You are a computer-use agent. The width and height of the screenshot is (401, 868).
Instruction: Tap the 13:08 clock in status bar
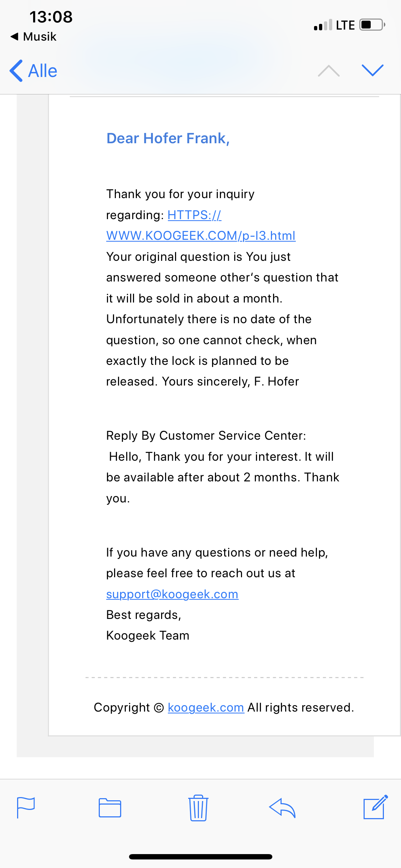pos(51,17)
